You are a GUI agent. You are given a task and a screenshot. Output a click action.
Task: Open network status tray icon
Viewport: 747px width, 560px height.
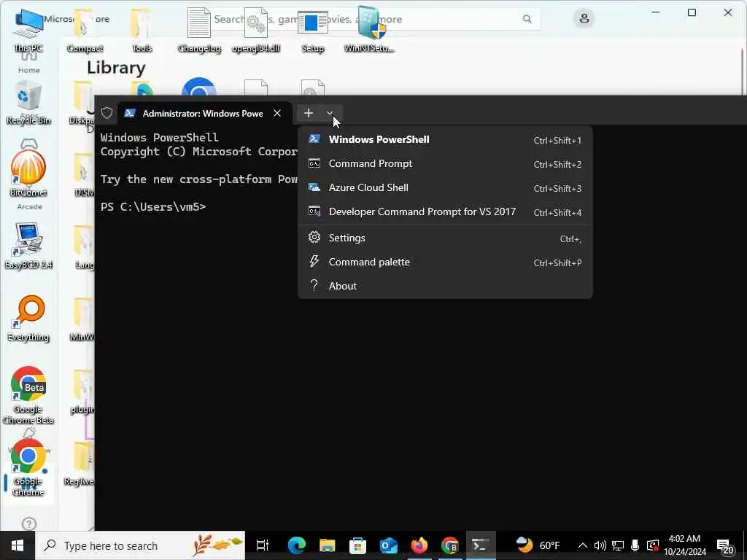click(618, 545)
